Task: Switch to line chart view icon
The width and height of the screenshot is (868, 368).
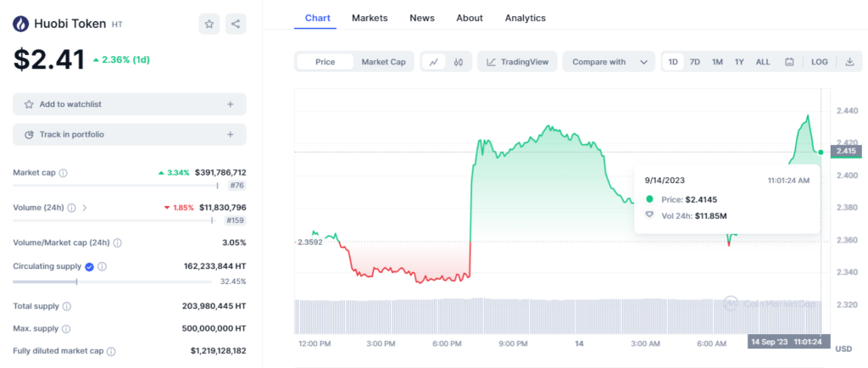Action: click(434, 62)
